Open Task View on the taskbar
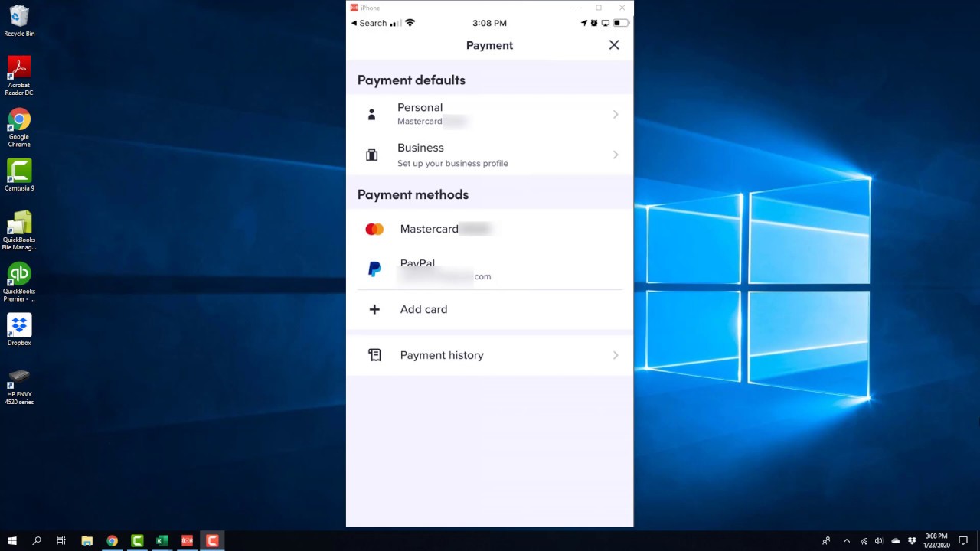980x551 pixels. coord(61,540)
